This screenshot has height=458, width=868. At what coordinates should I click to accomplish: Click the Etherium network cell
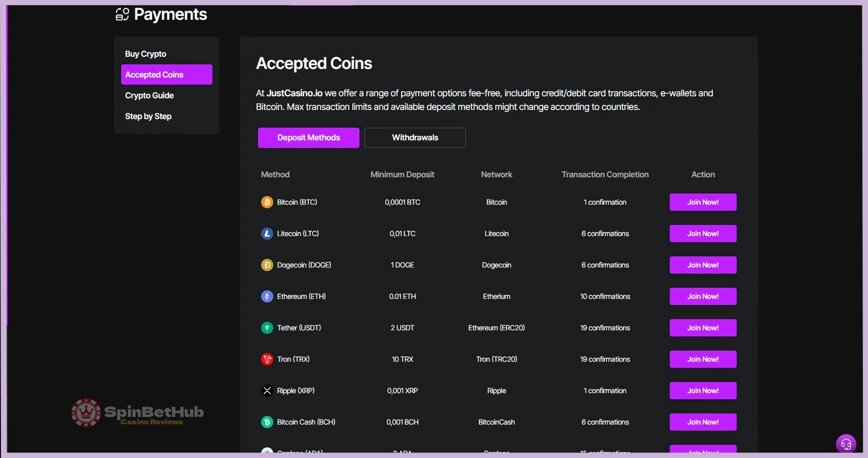coord(497,296)
